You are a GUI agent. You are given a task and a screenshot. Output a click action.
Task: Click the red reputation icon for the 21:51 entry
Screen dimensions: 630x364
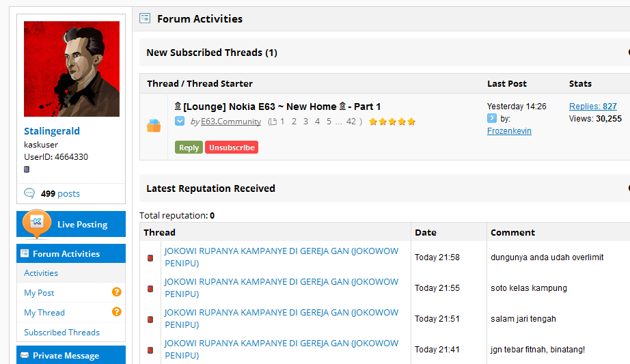(150, 320)
